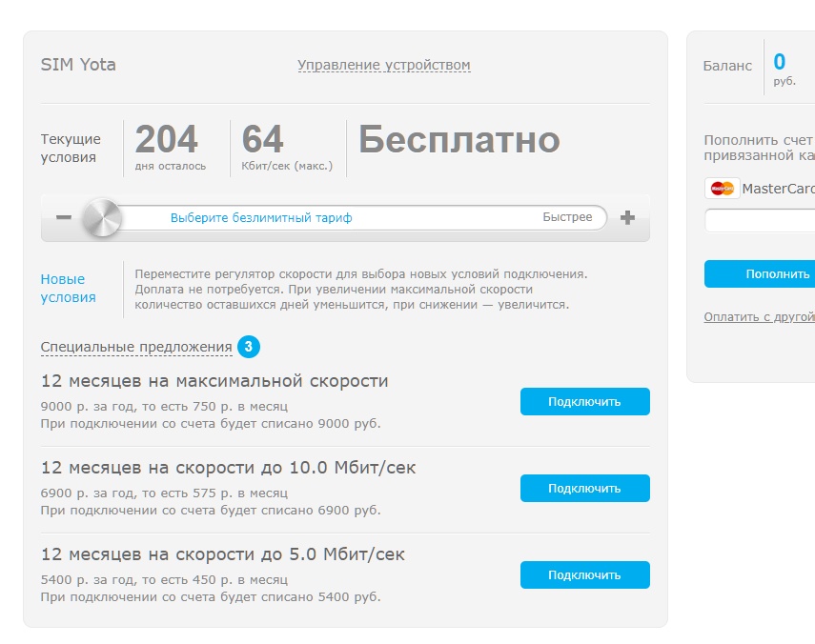Click the 'Текущие условия' label

tap(71, 148)
